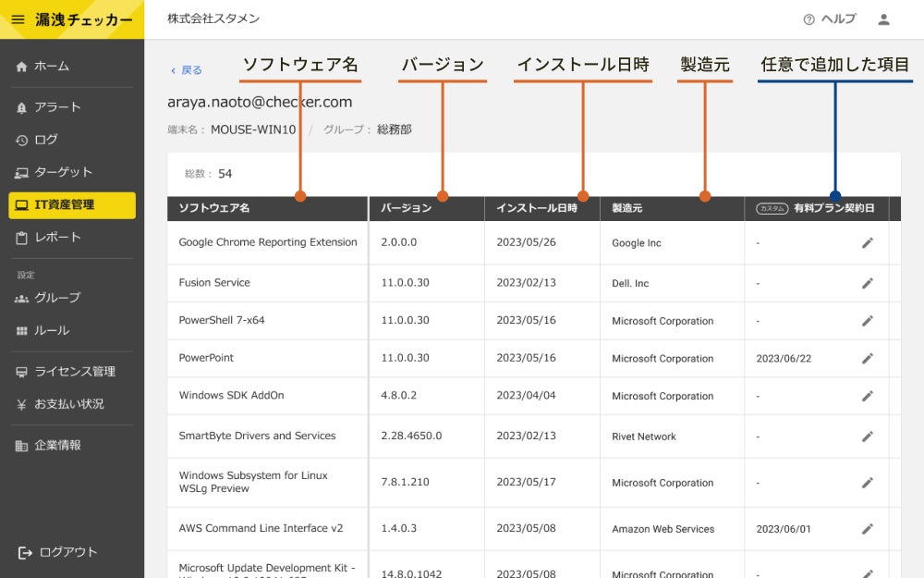This screenshot has width=924, height=578.
Task: Open レポート menu item
Action: coord(57,237)
